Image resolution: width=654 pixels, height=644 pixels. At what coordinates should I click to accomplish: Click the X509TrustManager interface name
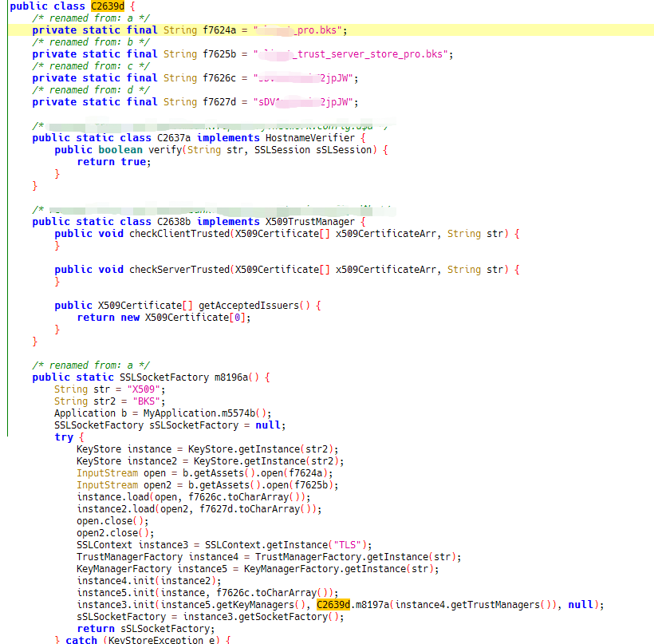pos(310,222)
